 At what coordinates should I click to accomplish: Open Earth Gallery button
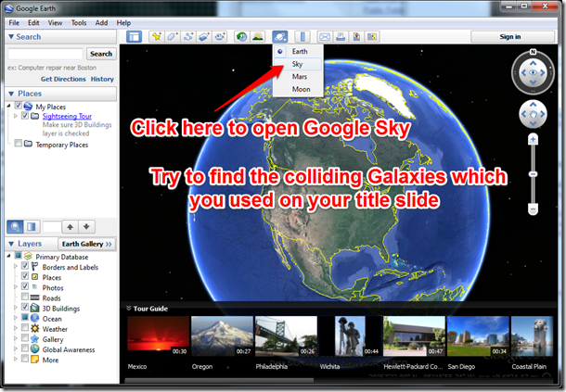(x=86, y=244)
